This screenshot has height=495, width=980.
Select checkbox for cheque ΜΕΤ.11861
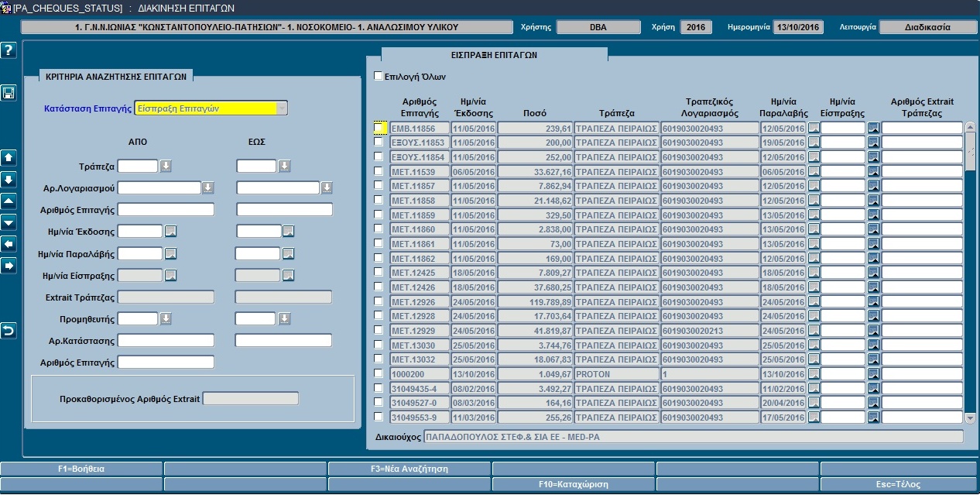coord(379,243)
